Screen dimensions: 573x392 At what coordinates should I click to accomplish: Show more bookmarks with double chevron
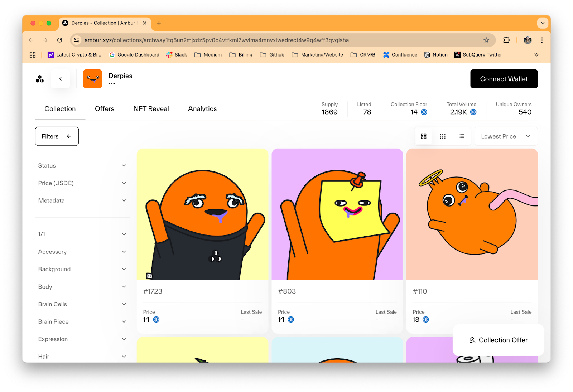pos(536,55)
